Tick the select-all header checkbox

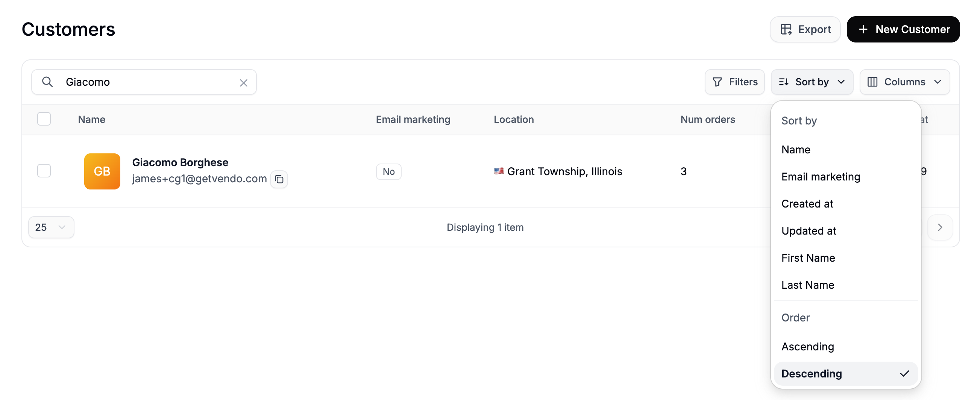44,119
